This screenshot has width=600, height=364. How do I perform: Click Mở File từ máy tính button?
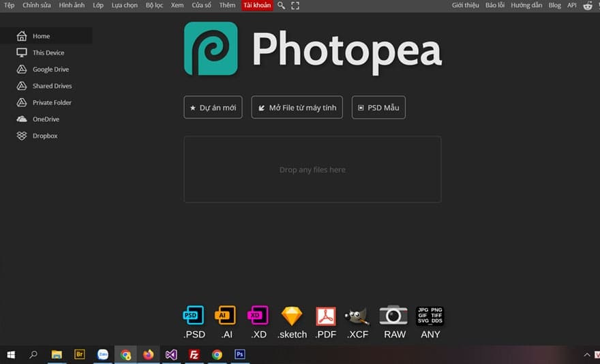click(x=297, y=108)
